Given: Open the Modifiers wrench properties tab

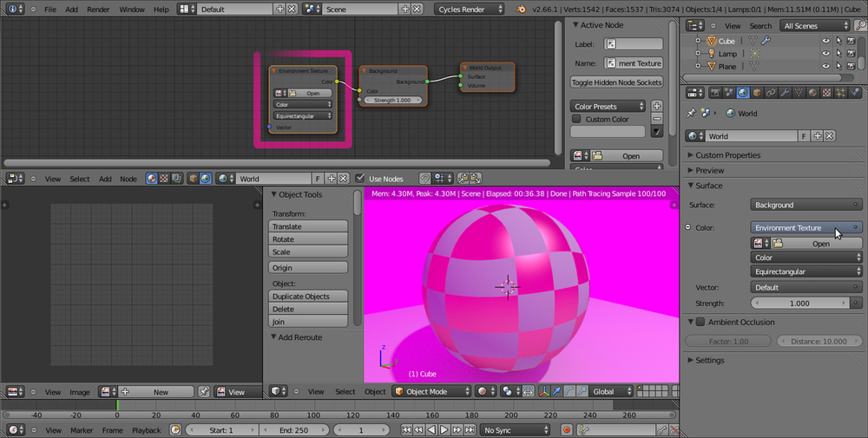Looking at the screenshot, I should (784, 93).
